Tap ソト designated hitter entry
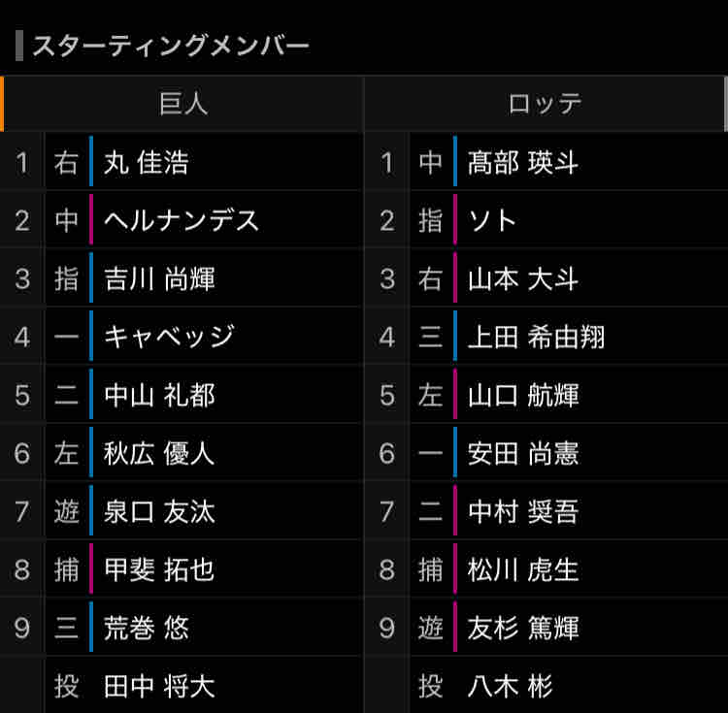This screenshot has height=713, width=728. (x=492, y=220)
